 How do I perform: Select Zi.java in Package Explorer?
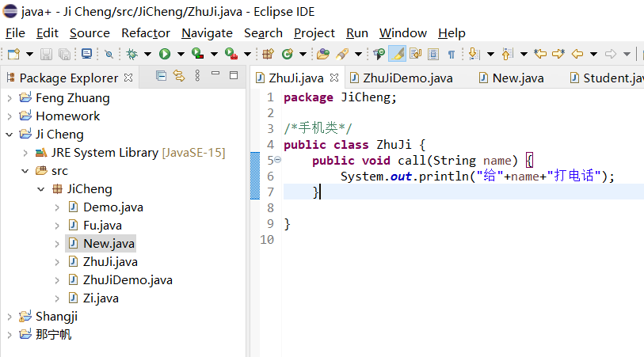tap(94, 298)
